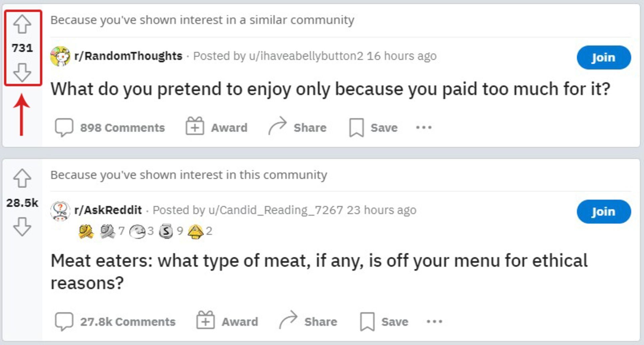Image resolution: width=644 pixels, height=345 pixels.
Task: Open more options for AskReddit post
Action: click(x=434, y=322)
